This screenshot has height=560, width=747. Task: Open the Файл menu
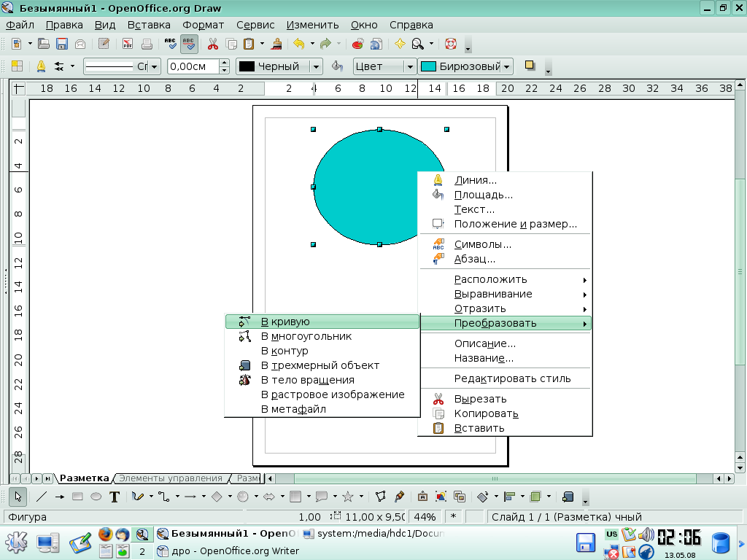click(20, 25)
